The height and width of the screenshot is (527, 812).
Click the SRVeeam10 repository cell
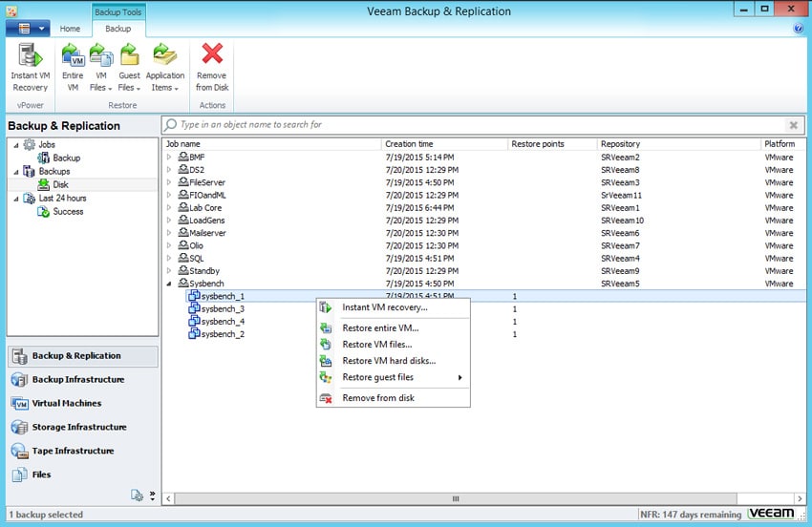623,220
